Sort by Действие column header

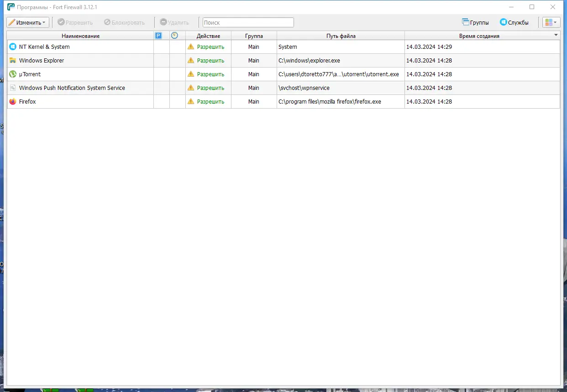point(208,36)
